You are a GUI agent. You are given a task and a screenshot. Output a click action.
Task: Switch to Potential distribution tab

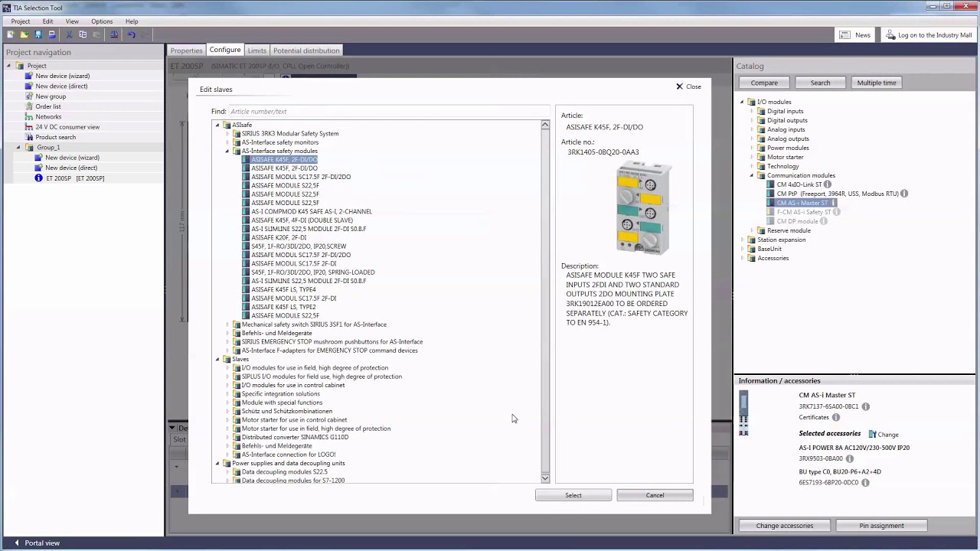(306, 51)
